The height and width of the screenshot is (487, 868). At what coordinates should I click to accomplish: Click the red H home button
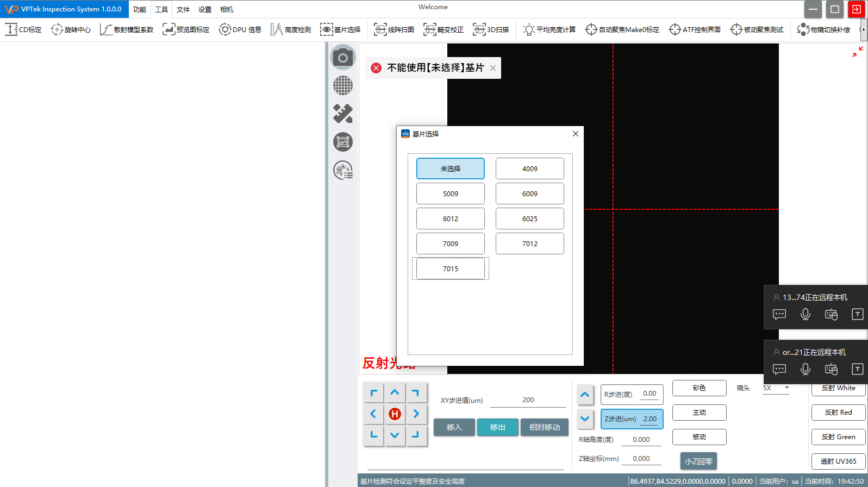395,414
